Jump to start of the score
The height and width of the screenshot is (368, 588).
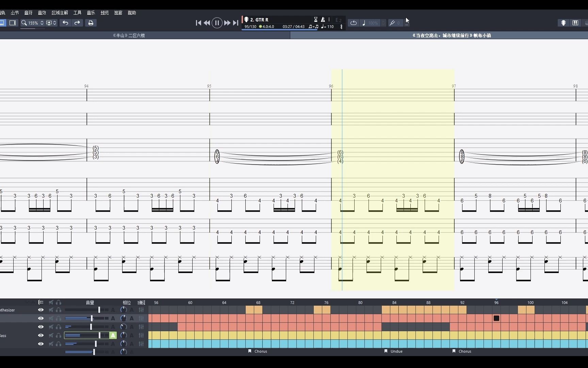[198, 23]
